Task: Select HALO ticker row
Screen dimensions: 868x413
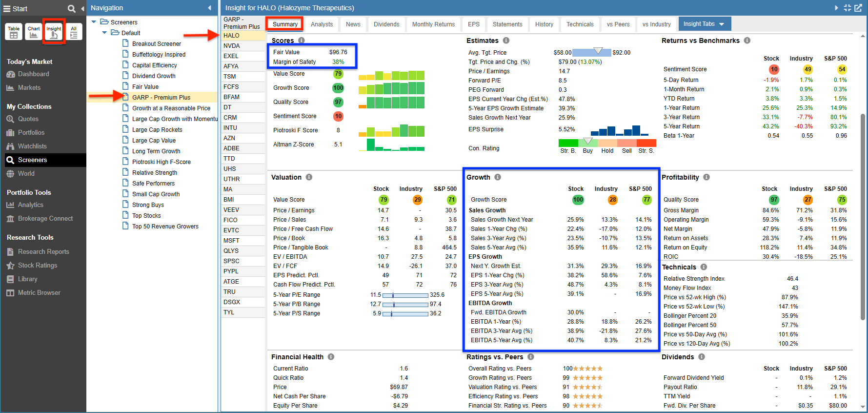Action: click(243, 36)
